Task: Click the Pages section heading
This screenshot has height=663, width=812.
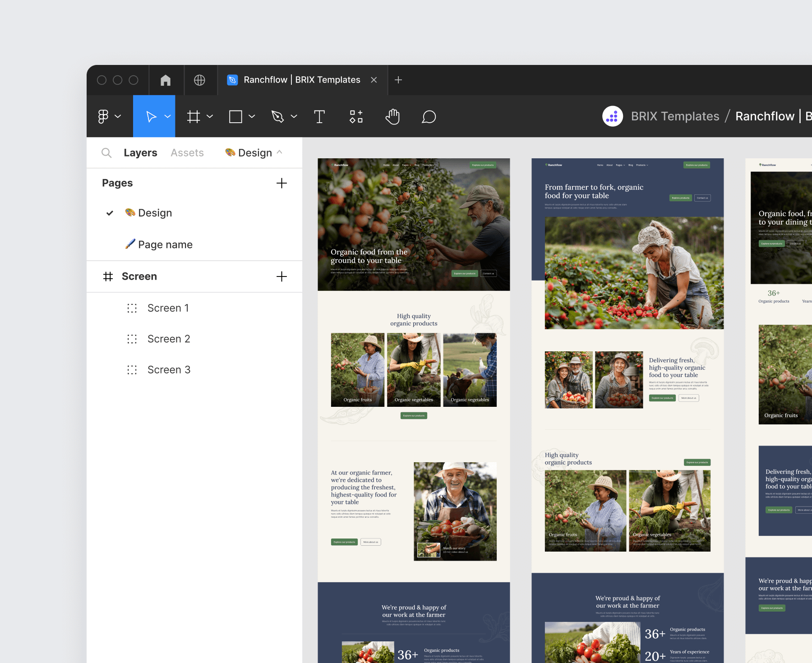Action: [x=117, y=183]
